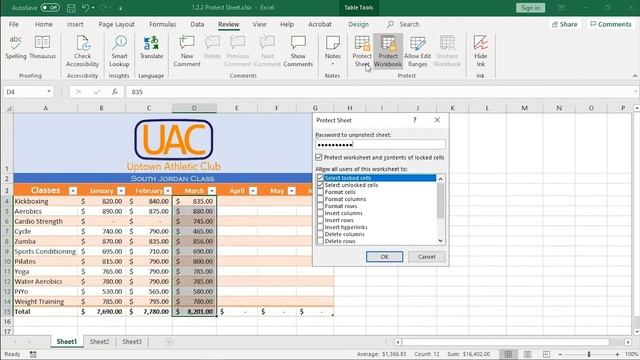640x360 pixels.
Task: Enable the Insert rows permission
Action: [x=320, y=220]
